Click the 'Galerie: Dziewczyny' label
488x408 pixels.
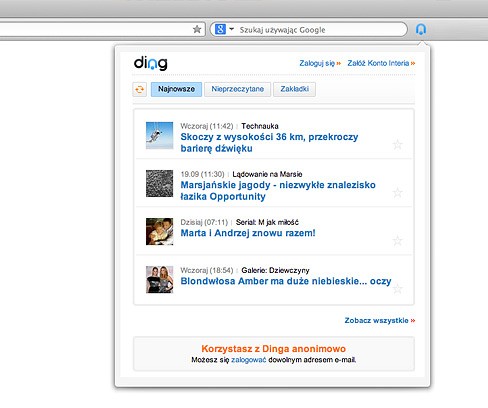[275, 270]
